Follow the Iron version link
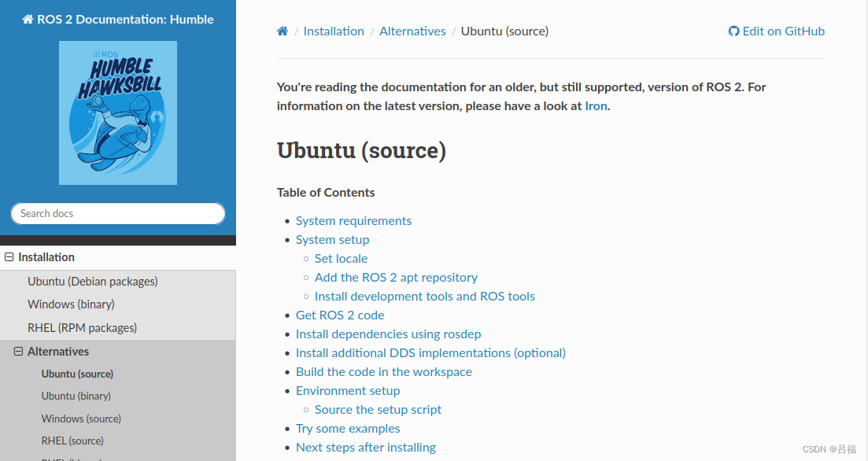This screenshot has height=461, width=868. 597,105
